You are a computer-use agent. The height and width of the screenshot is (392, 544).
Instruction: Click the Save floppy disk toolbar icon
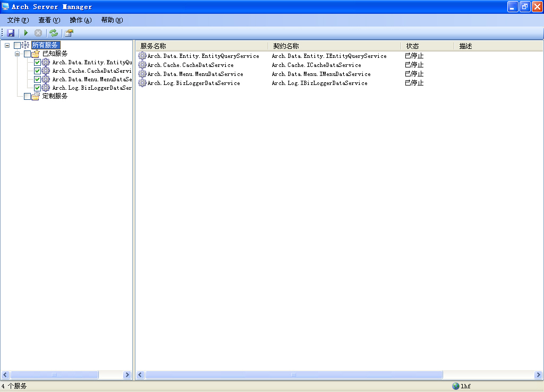(x=11, y=33)
